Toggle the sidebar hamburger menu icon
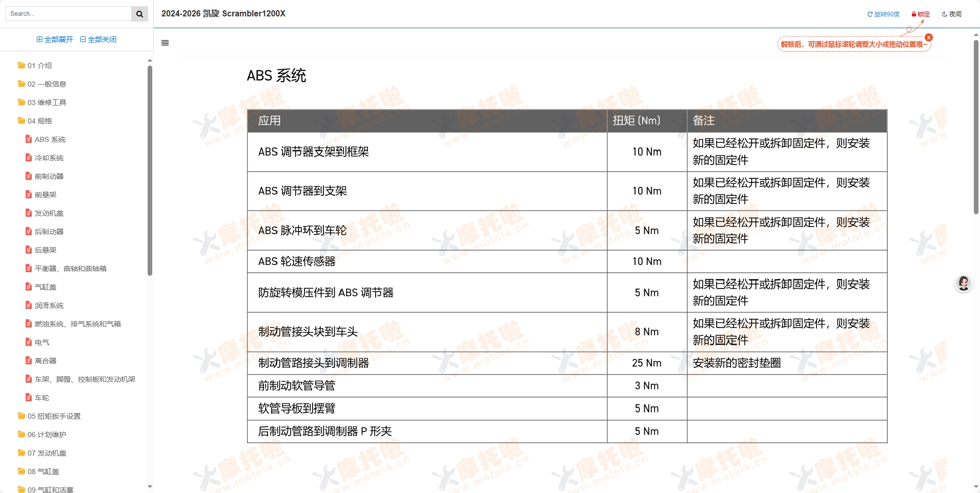980x493 pixels. (165, 43)
